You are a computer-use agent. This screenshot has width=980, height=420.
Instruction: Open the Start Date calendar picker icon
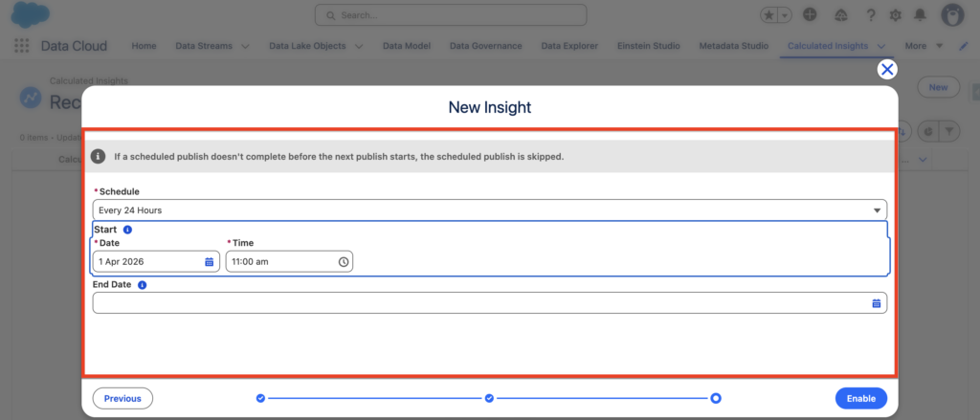(x=210, y=261)
